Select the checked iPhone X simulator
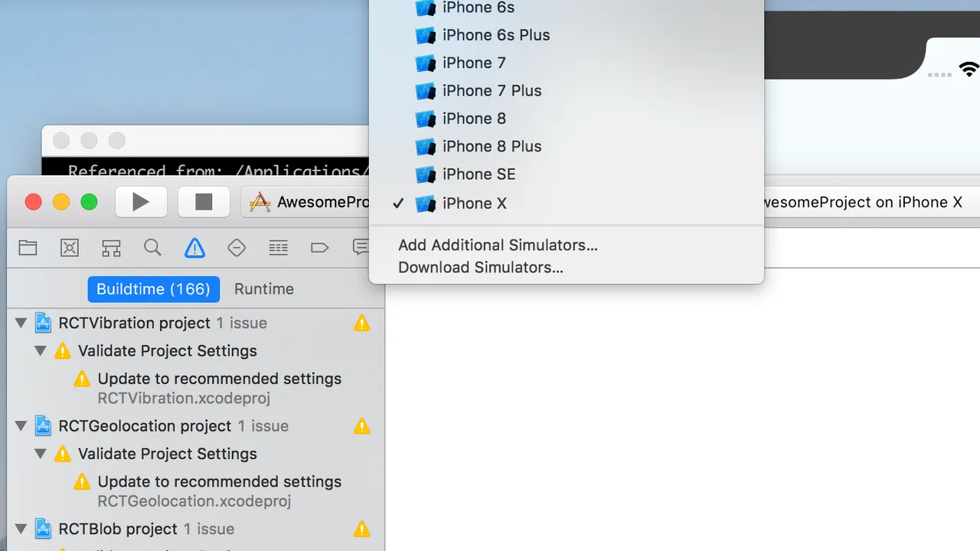The width and height of the screenshot is (980, 551). pos(567,204)
